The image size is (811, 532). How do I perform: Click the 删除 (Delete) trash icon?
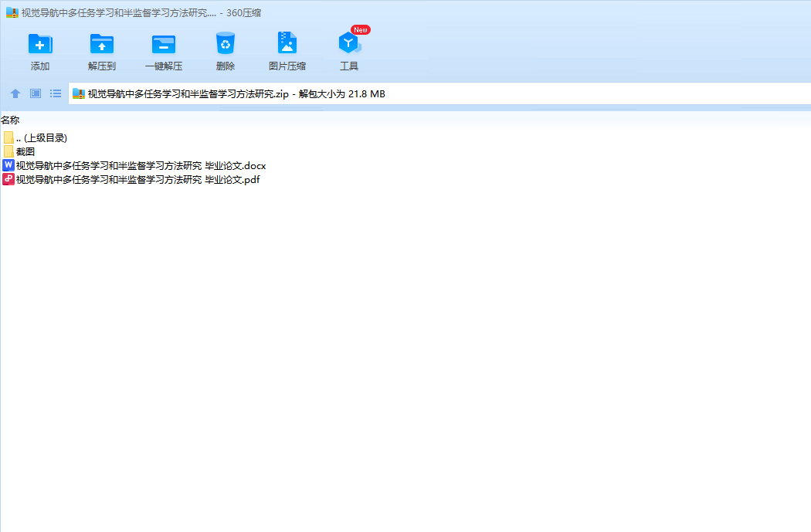click(226, 43)
